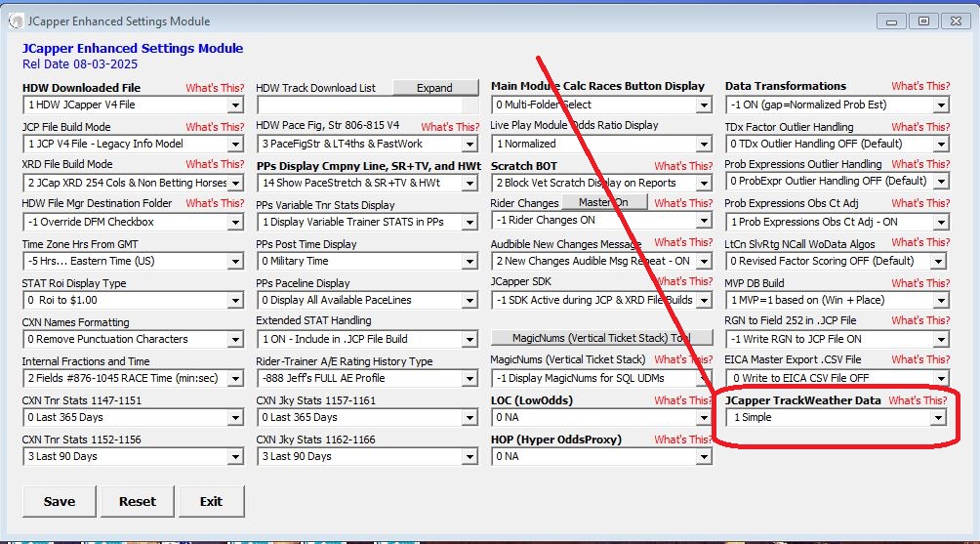Click What's This? for JCapper TrackWeather Data
Image resolution: width=980 pixels, height=544 pixels.
[x=919, y=400]
